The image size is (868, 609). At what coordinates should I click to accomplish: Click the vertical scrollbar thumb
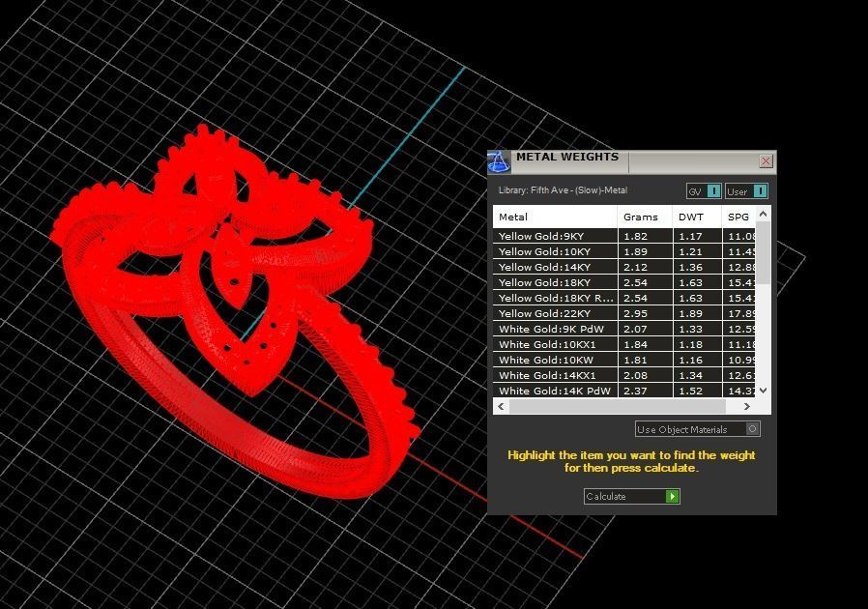(764, 253)
